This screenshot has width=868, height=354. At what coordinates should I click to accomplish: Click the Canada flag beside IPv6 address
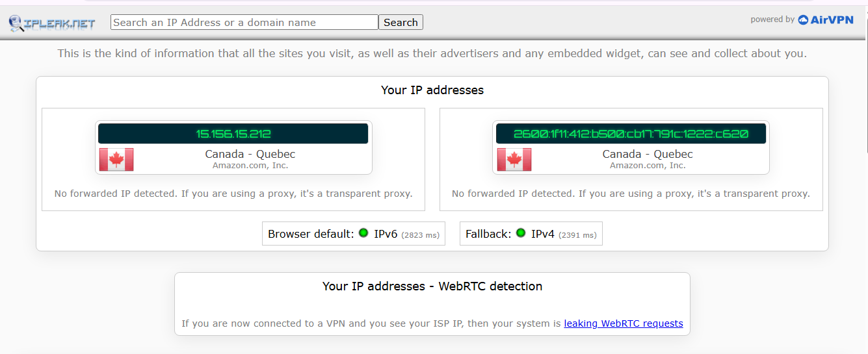pyautogui.click(x=514, y=159)
